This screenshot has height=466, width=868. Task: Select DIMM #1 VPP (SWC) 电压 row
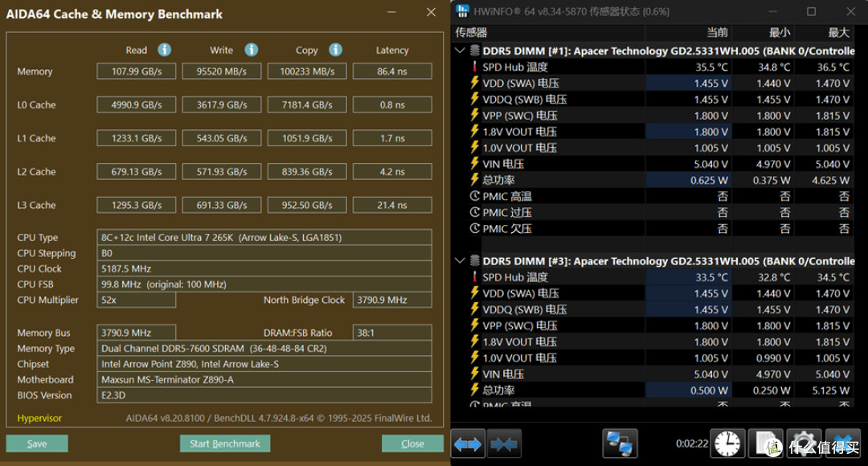660,115
